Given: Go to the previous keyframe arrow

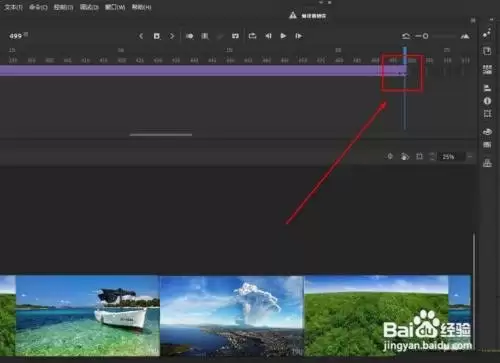Looking at the screenshot, I should click(141, 36).
